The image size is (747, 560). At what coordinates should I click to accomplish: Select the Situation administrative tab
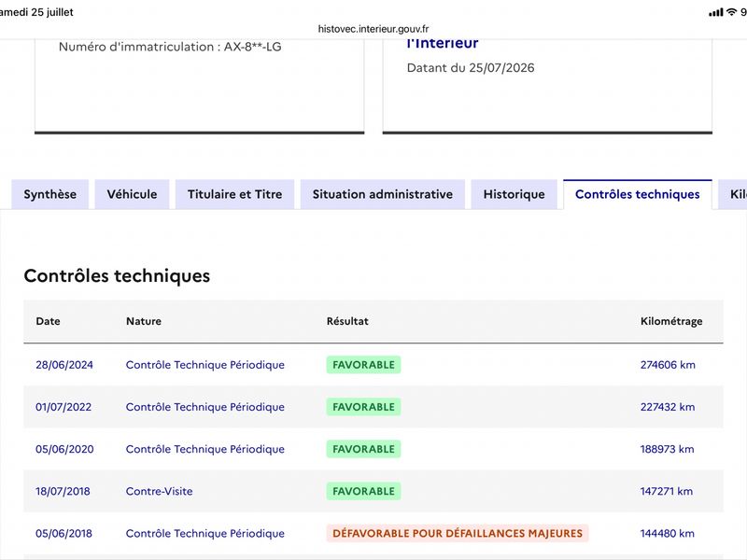pyautogui.click(x=383, y=194)
